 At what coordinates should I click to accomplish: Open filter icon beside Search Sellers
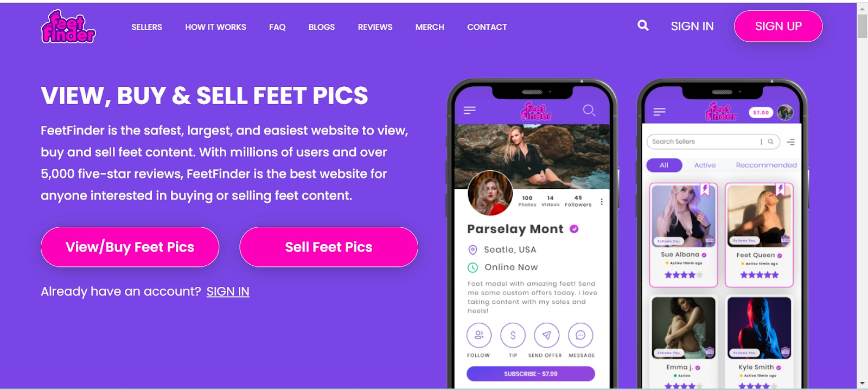tap(791, 142)
